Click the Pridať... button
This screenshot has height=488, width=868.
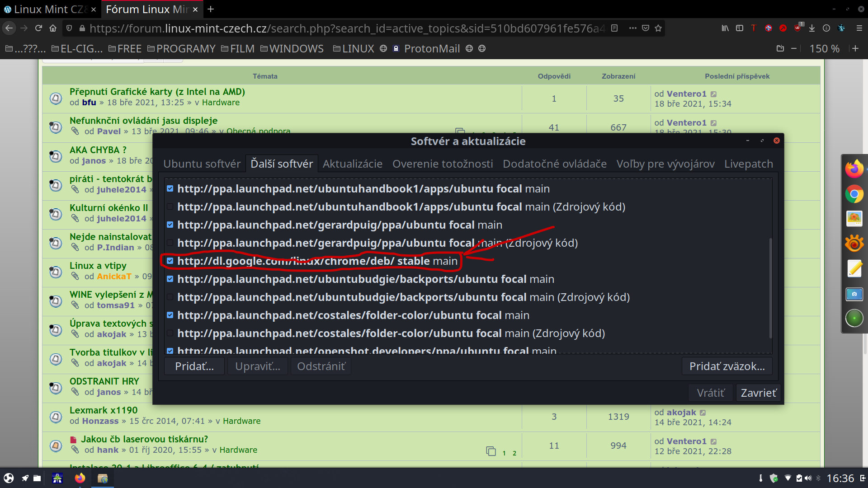point(194,366)
